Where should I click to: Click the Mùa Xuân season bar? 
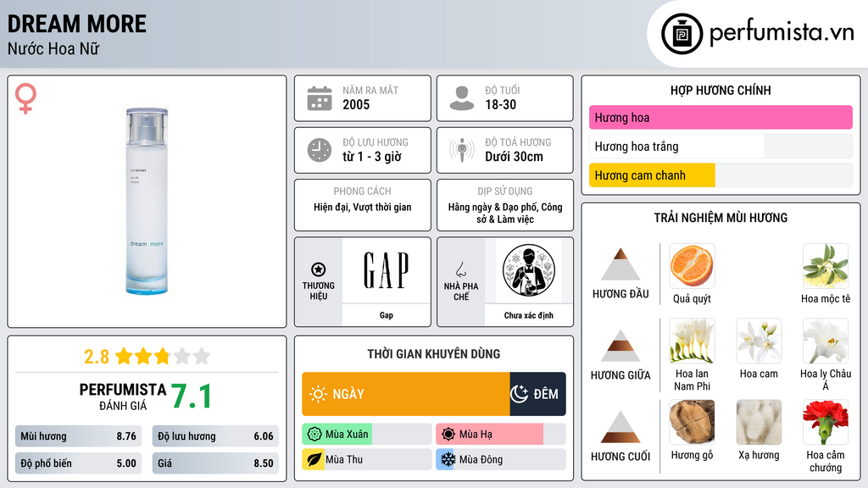point(367,435)
